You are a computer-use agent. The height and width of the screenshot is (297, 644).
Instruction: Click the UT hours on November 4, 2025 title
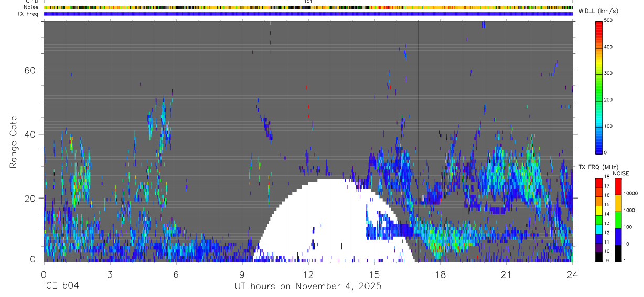[x=308, y=287]
